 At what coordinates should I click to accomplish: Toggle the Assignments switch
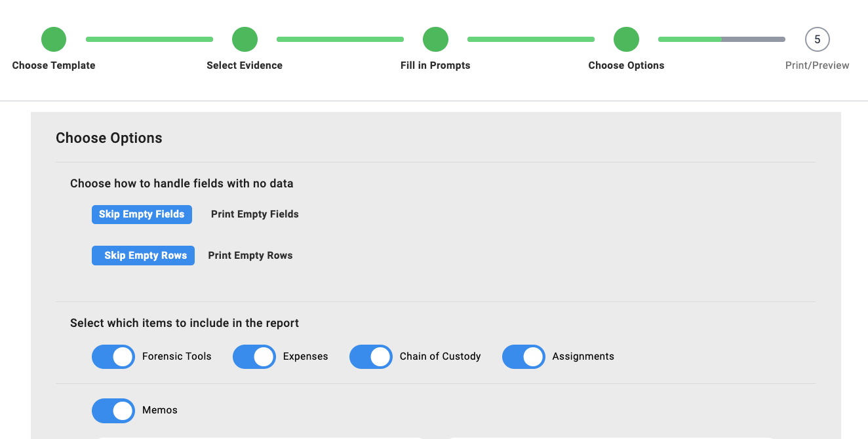tap(524, 357)
